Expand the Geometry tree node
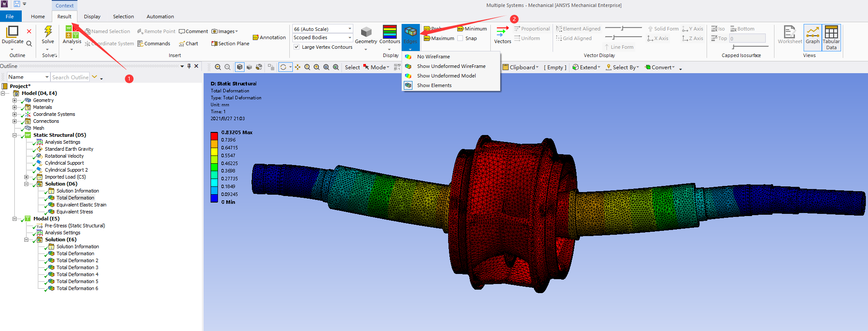The height and width of the screenshot is (331, 868). tap(14, 100)
